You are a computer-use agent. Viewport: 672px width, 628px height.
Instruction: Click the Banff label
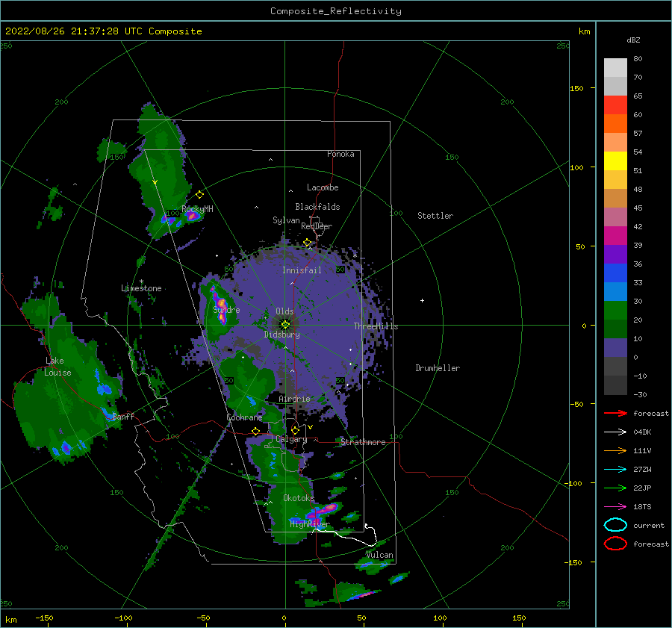point(123,416)
